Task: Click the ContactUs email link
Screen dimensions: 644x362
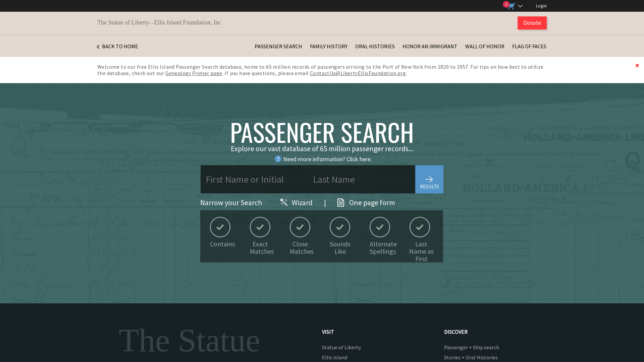Action: point(358,73)
